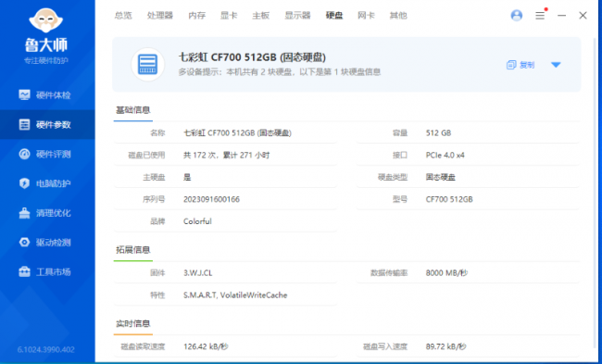This screenshot has height=364, width=602.
Task: Minimize the 鲁大师 window
Action: (x=561, y=16)
